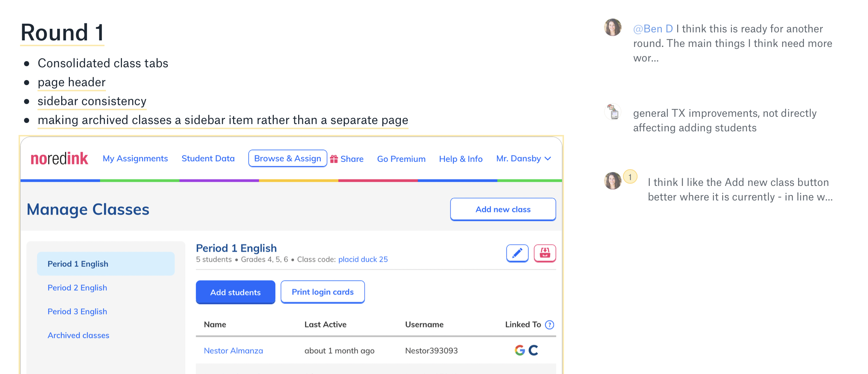
Task: Click the yellow comment count badge
Action: (630, 177)
